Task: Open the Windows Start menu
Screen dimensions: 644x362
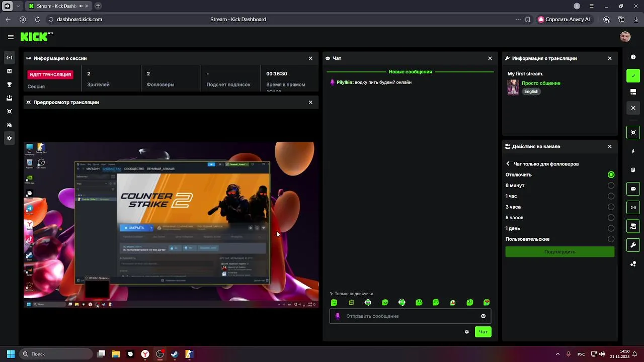Action: (11, 354)
